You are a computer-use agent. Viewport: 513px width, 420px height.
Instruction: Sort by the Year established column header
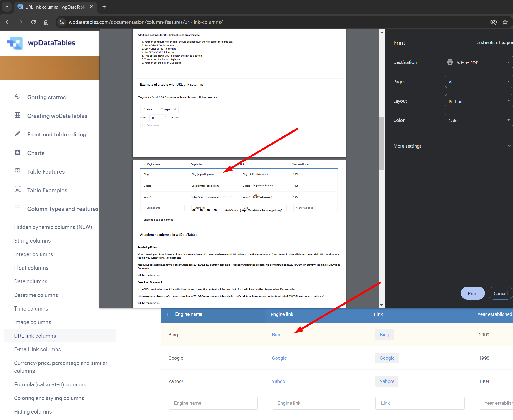(x=495, y=314)
